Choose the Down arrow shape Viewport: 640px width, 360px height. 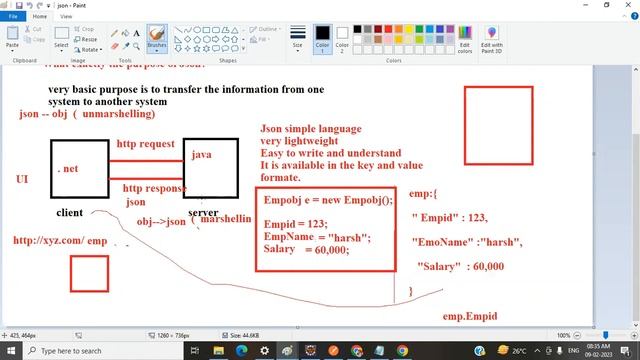(178, 49)
